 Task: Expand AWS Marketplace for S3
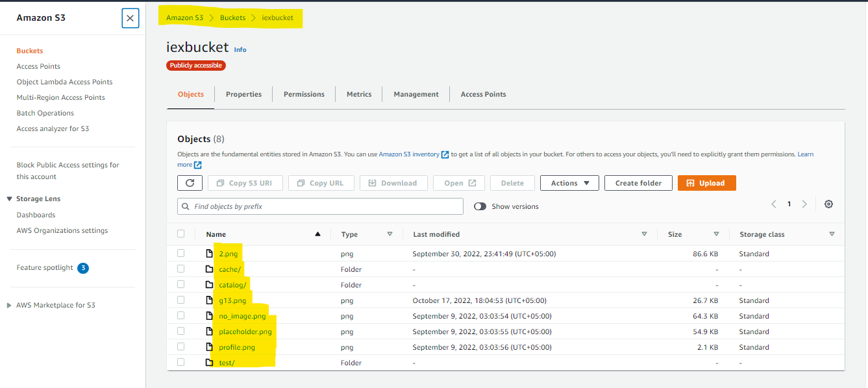(x=9, y=305)
